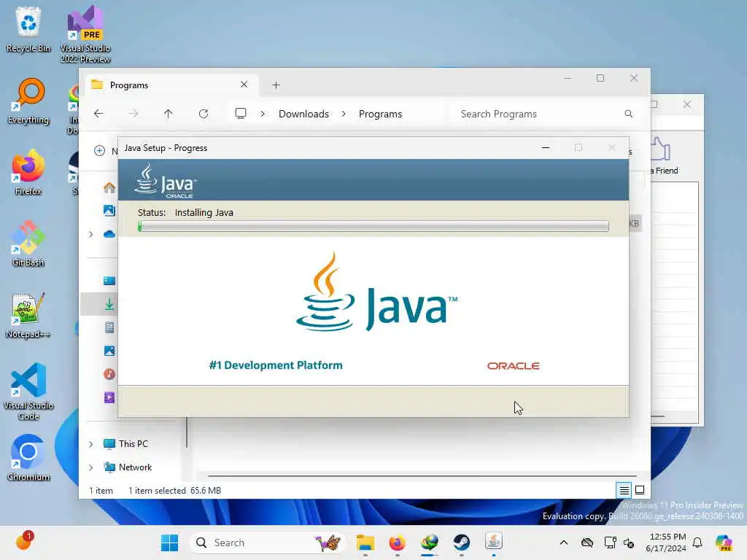Click the Home icon in Explorer sidebar
This screenshot has height=560, width=747.
coord(109,187)
